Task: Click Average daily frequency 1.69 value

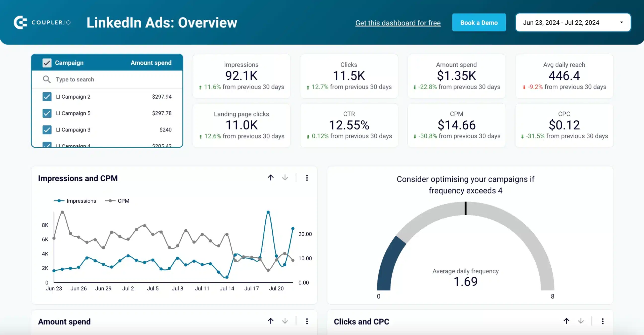Action: point(465,281)
